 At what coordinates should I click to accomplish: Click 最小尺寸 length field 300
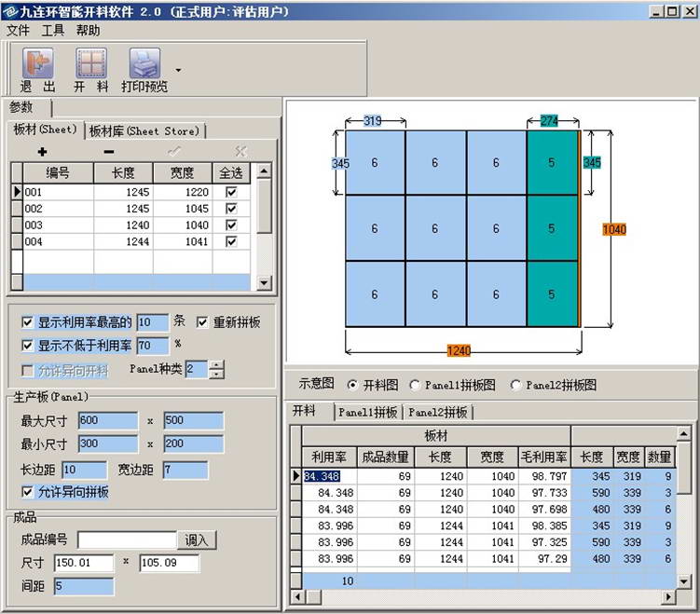[108, 443]
